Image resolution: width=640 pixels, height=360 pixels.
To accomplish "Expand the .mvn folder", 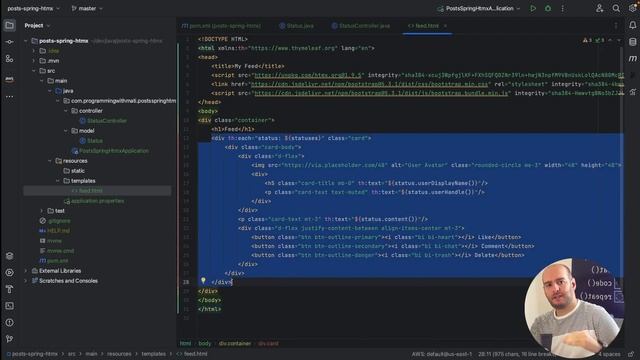I will coord(34,61).
